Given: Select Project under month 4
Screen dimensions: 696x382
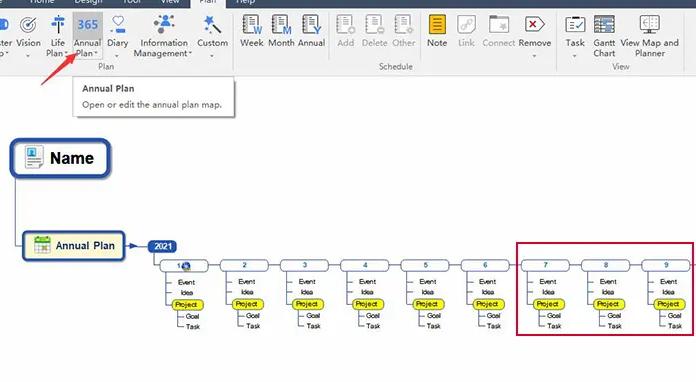Looking at the screenshot, I should pyautogui.click(x=368, y=304).
